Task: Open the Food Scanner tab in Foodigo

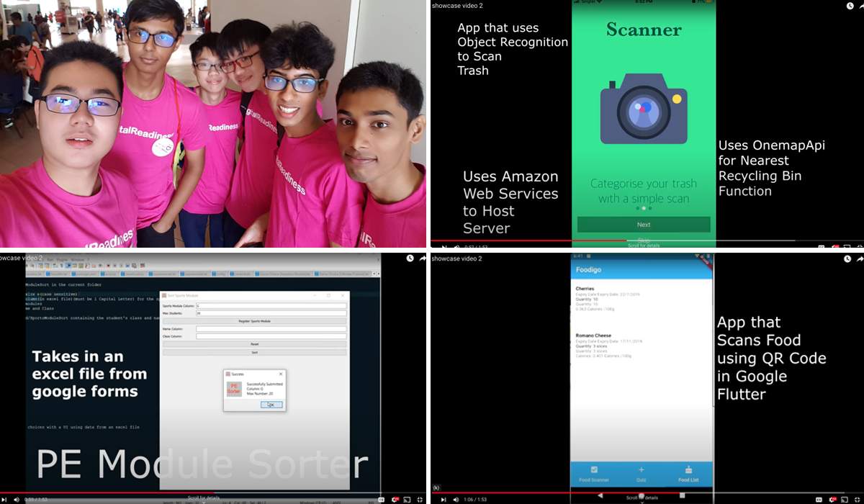Action: click(594, 474)
